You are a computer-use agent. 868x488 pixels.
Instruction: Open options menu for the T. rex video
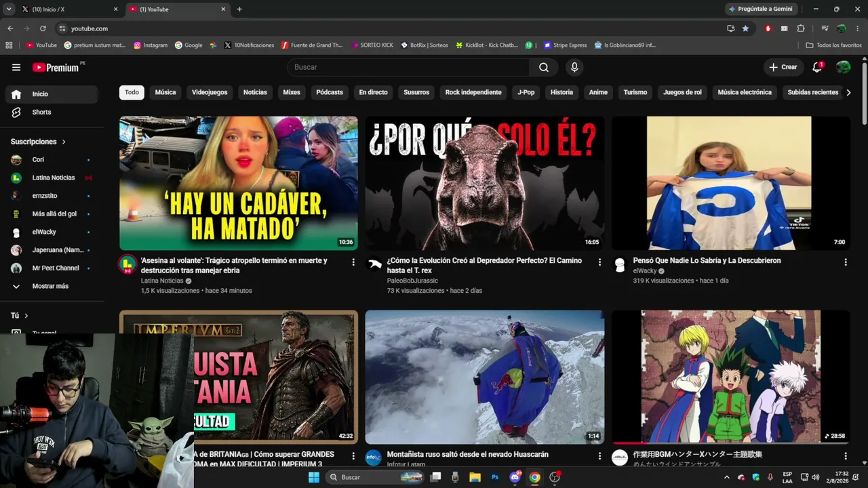point(599,262)
